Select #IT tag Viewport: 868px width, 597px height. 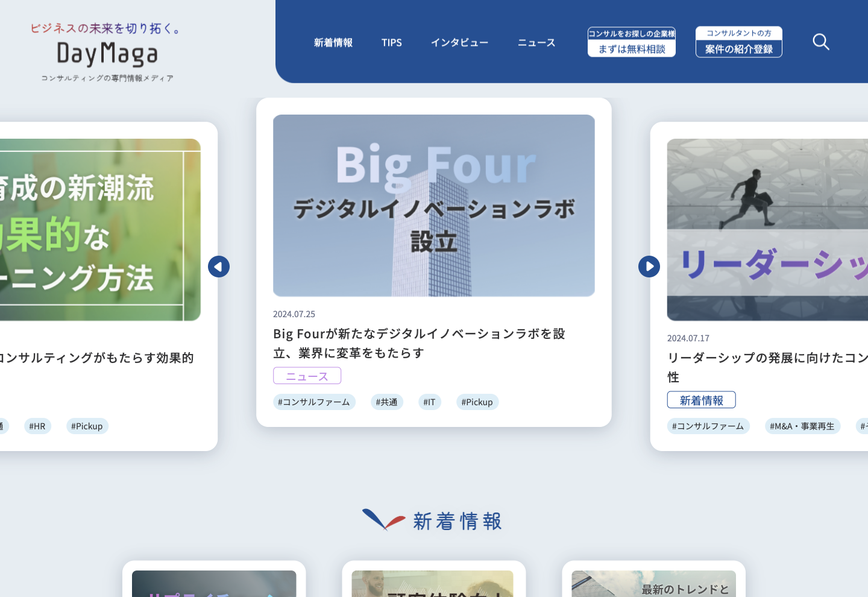[x=430, y=402]
